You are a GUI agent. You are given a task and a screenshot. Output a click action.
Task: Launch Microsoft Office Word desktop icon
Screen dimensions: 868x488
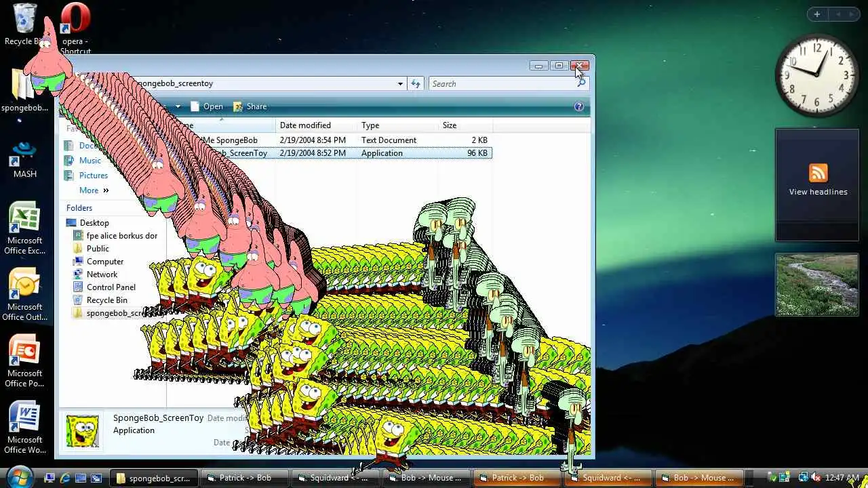pyautogui.click(x=25, y=428)
